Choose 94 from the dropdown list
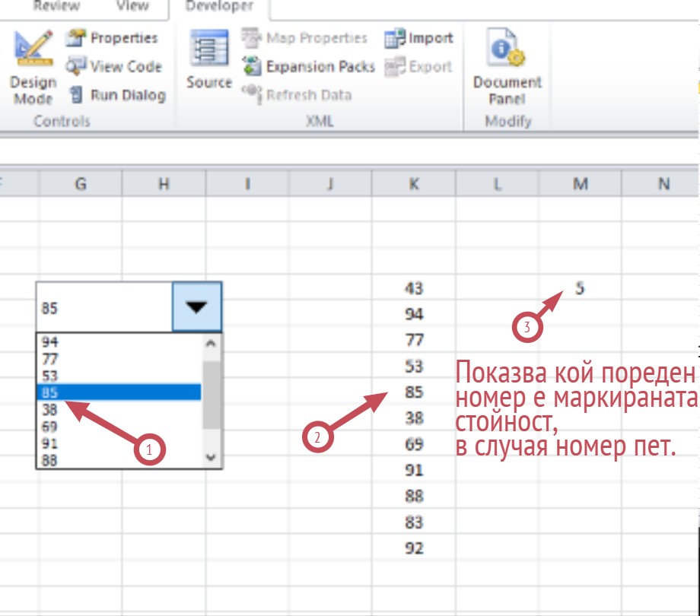Screen dimensions: 700x616 tap(118, 342)
